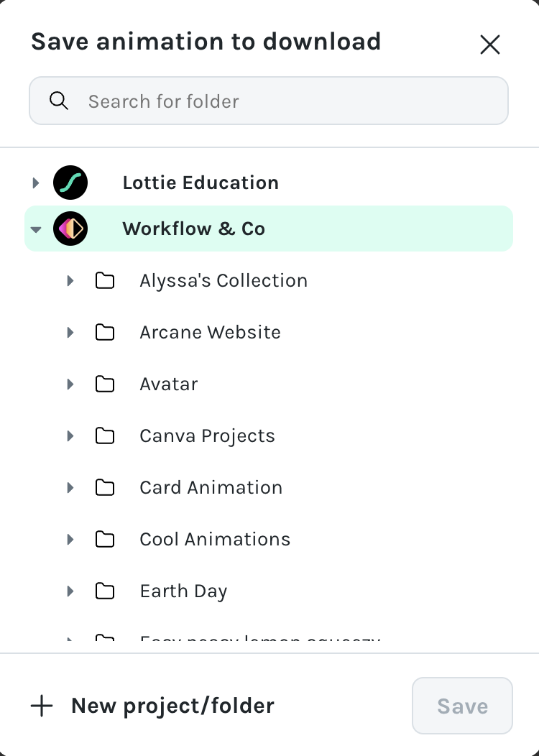Create a New project/folder
539x756 pixels.
[x=153, y=706]
